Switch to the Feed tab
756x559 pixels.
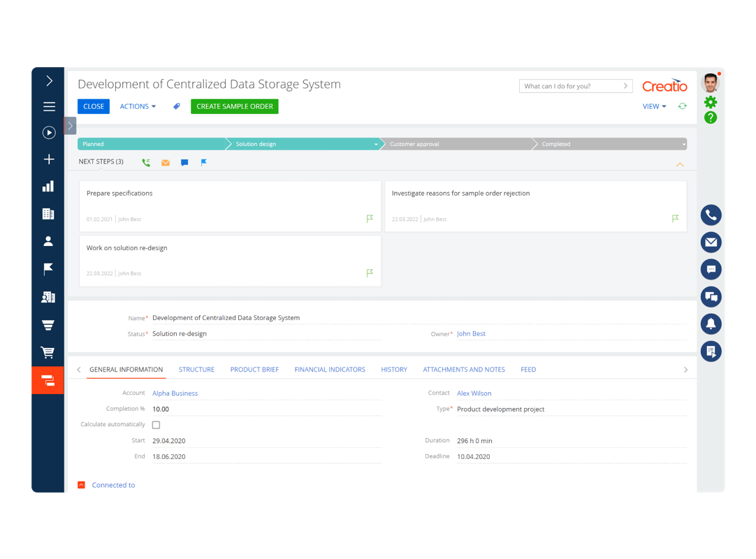pyautogui.click(x=528, y=370)
